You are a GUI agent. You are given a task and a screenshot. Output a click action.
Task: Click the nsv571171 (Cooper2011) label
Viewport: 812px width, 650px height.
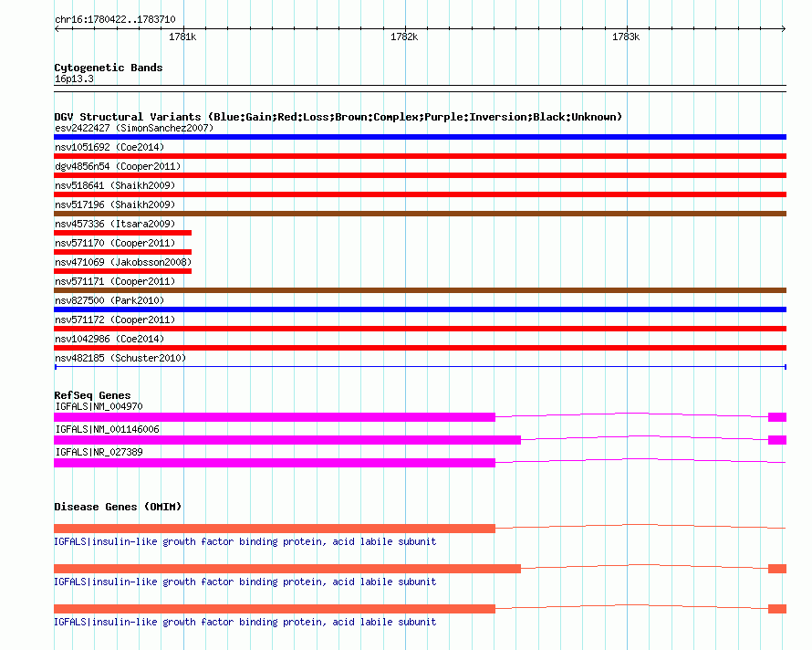(x=115, y=281)
